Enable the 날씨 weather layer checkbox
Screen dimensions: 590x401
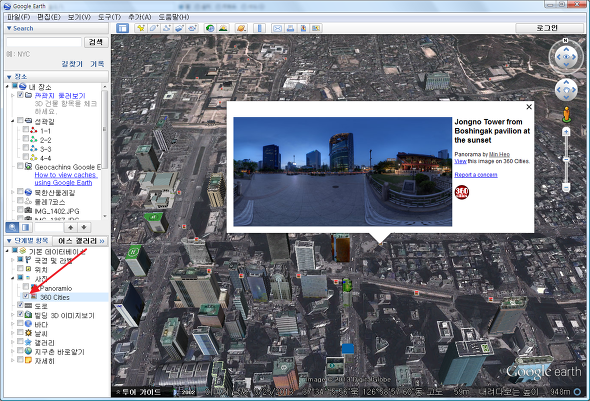coord(20,333)
